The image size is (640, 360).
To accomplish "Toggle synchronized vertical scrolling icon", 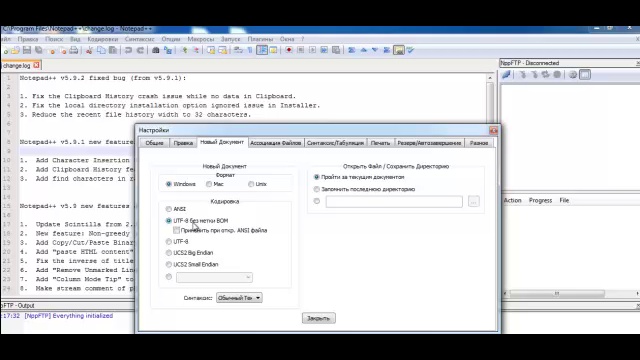I will click(x=211, y=50).
